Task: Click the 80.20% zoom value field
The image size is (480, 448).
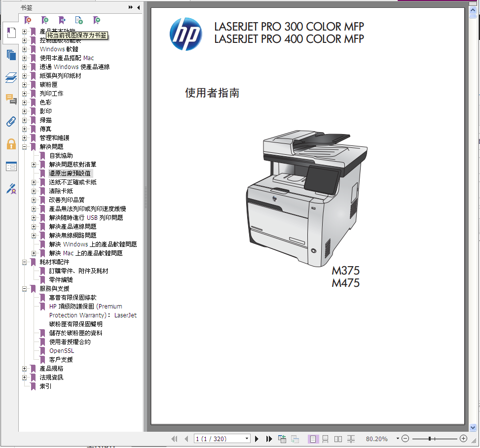Action: 377,439
